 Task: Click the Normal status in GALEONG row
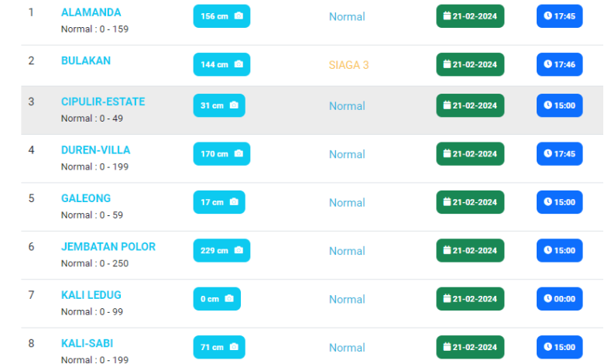pos(347,203)
